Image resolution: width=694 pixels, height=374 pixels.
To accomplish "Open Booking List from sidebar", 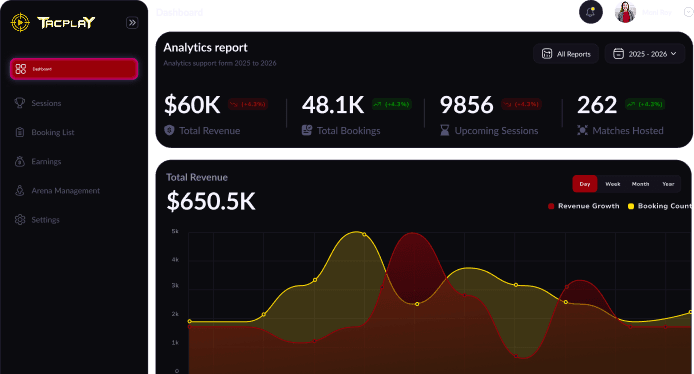I will tap(44, 132).
